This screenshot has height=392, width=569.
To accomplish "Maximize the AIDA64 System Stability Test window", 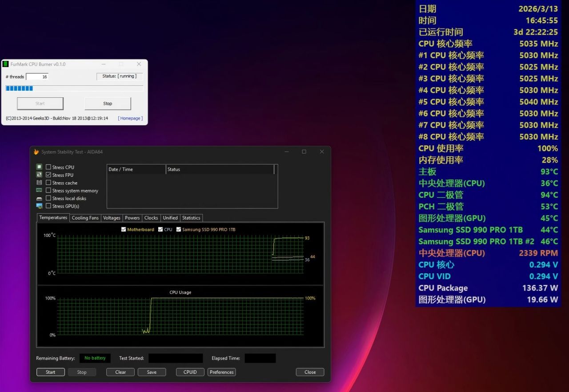I will coord(304,152).
